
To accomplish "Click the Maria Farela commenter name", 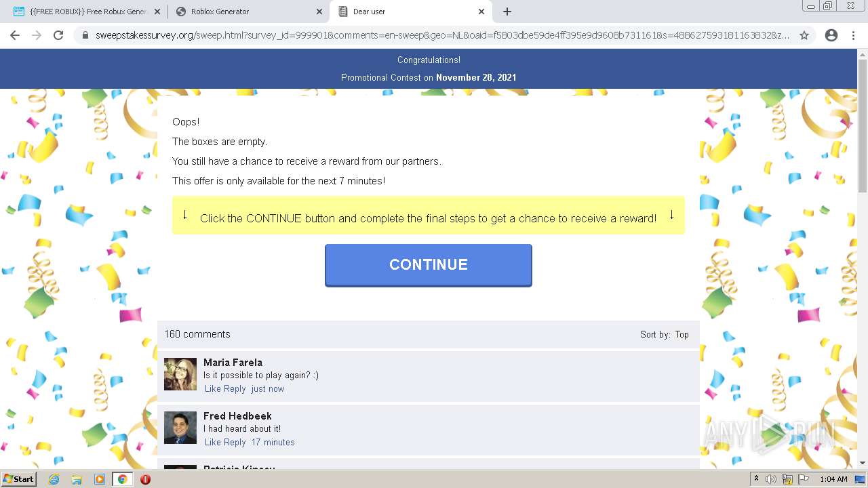I will pos(233,363).
